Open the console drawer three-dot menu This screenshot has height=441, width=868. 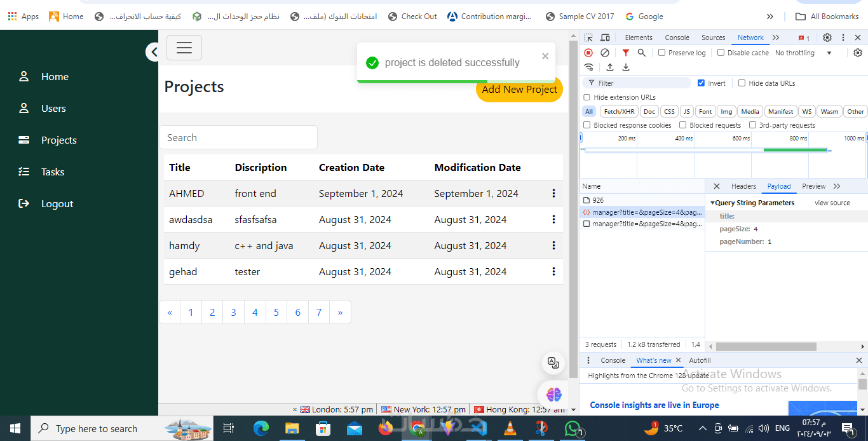[588, 360]
